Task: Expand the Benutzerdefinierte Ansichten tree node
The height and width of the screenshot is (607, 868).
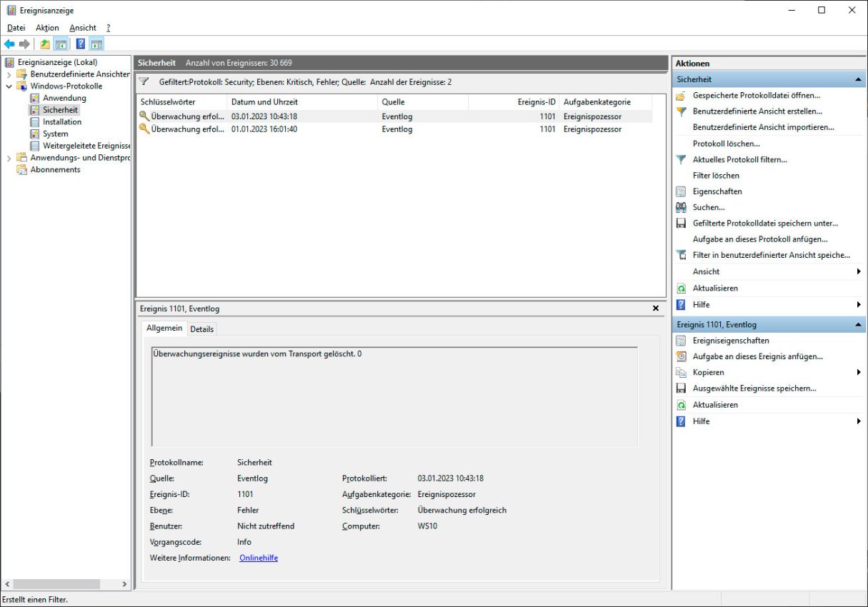Action: coord(9,74)
